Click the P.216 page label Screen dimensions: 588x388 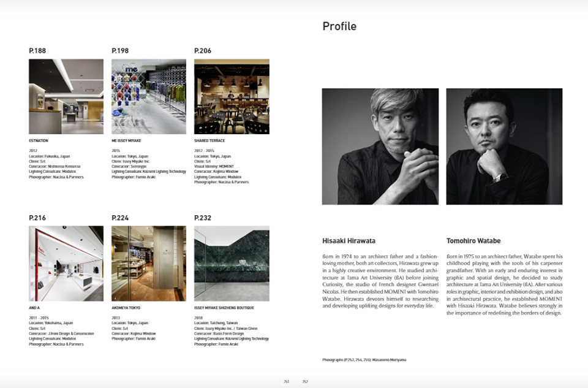(x=37, y=218)
